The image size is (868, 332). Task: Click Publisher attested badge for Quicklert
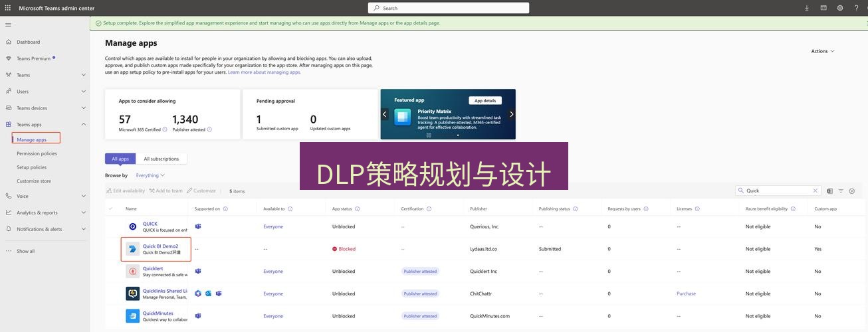pyautogui.click(x=420, y=271)
